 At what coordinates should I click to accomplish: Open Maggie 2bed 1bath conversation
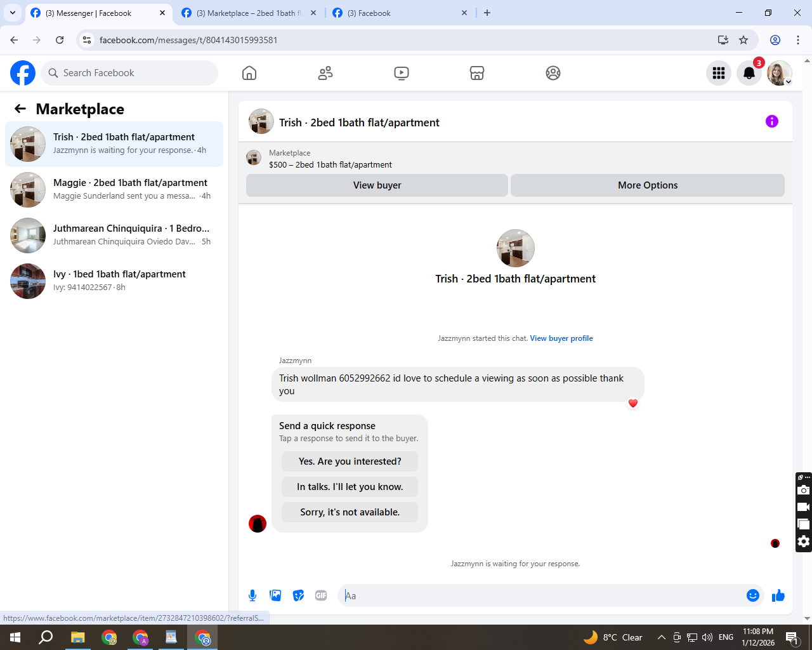tap(114, 190)
